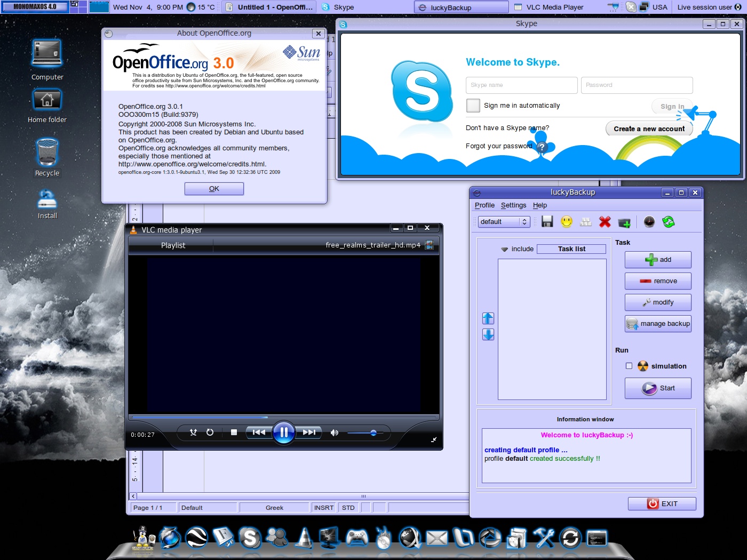Screen dimensions: 747x560
Task: Open the Profile menu in luckyBackup
Action: click(484, 205)
